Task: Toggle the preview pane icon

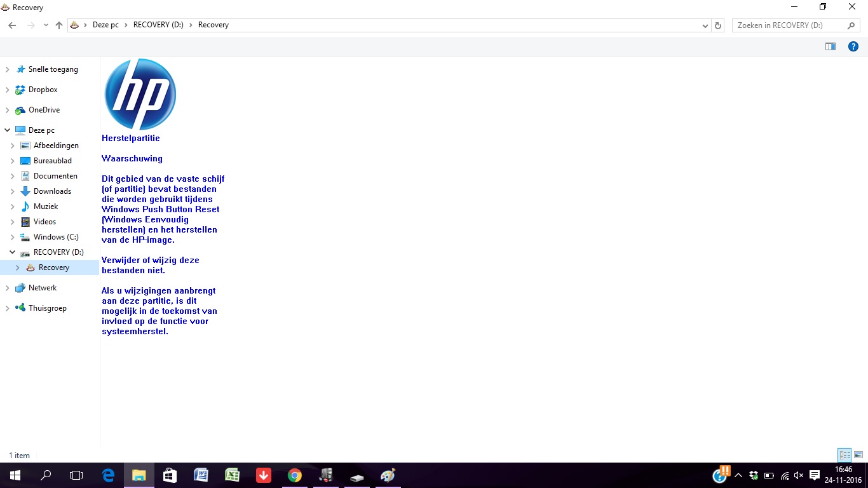Action: [x=831, y=46]
